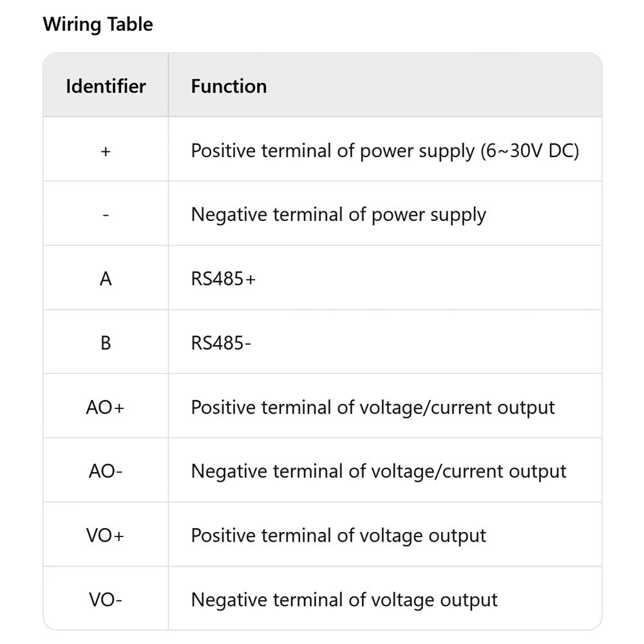The height and width of the screenshot is (644, 644).
Task: Click the "(6~30V DC)" voltage range text
Action: click(x=529, y=151)
